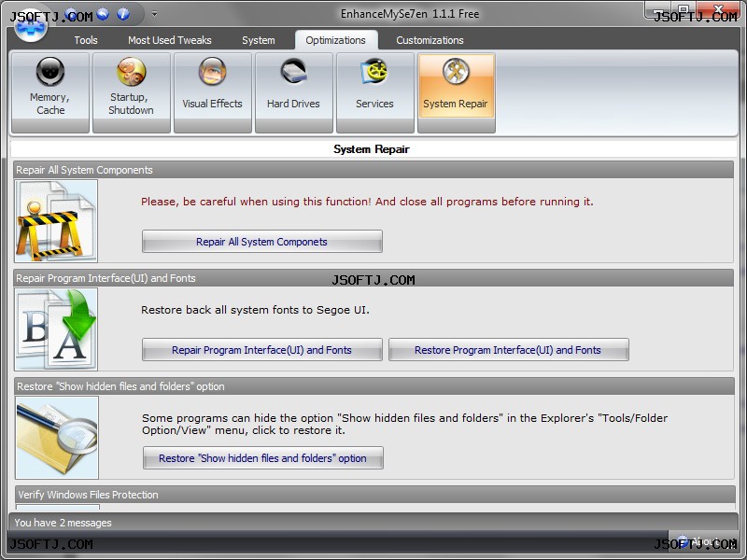
Task: Click the red warning text about being careful
Action: [x=367, y=202]
